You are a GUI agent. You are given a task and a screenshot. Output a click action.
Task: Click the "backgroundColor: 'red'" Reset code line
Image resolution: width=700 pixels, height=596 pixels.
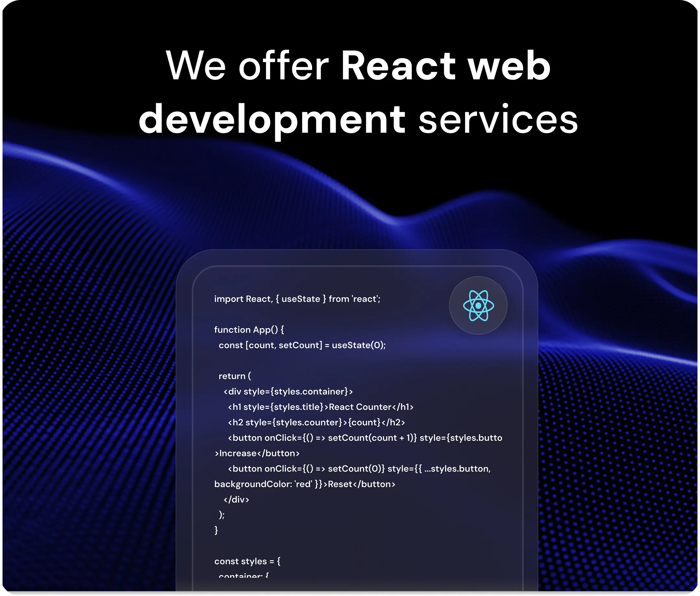pyautogui.click(x=305, y=484)
